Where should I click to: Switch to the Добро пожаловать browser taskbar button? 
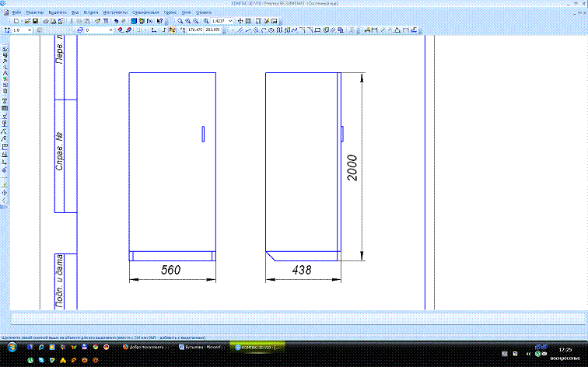(x=144, y=348)
